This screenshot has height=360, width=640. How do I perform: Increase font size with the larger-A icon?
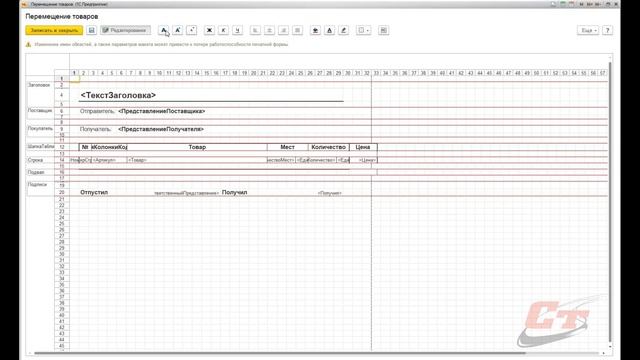coord(178,30)
